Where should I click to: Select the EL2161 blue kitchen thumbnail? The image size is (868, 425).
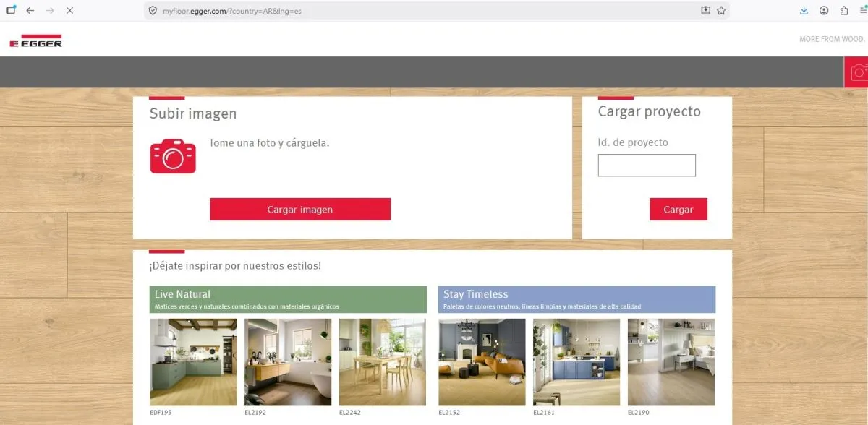pos(576,362)
